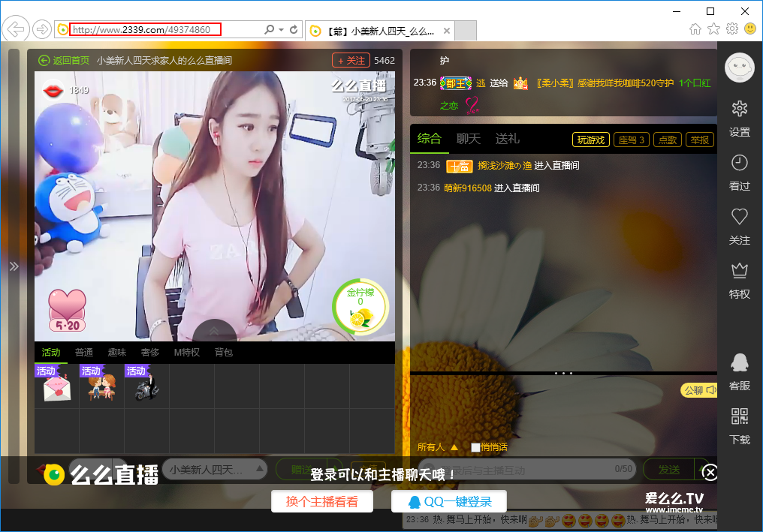Choose the pink envelope gift

click(56, 386)
